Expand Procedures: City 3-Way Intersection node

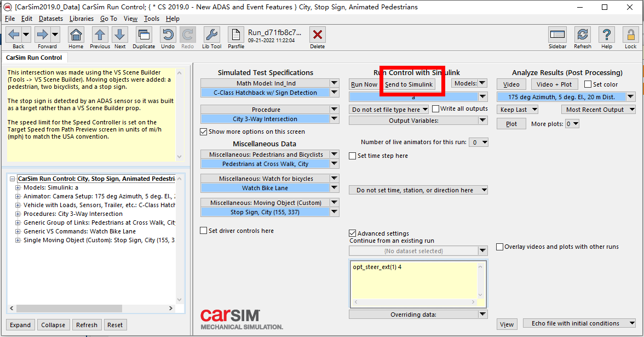[x=18, y=214]
